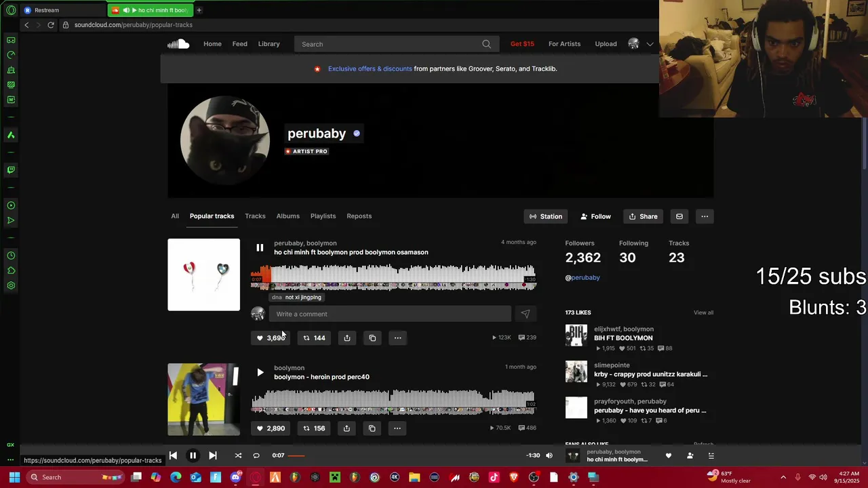Repost ho chi minh track, 144 reposts
This screenshot has width=868, height=488.
click(x=314, y=338)
